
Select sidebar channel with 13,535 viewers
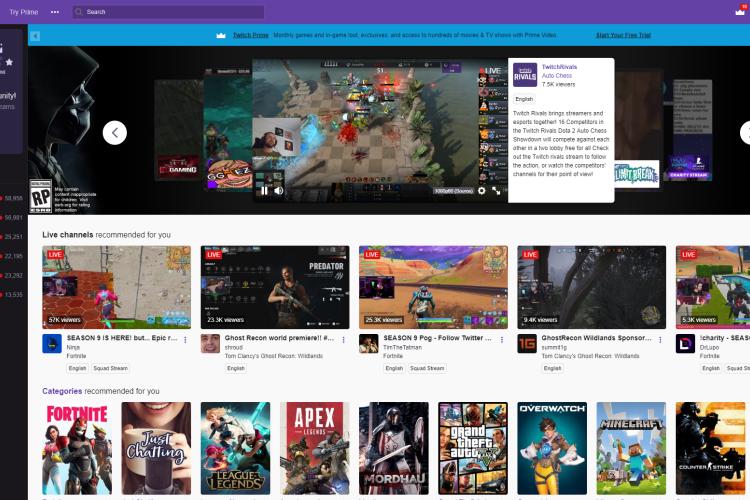tap(12, 295)
